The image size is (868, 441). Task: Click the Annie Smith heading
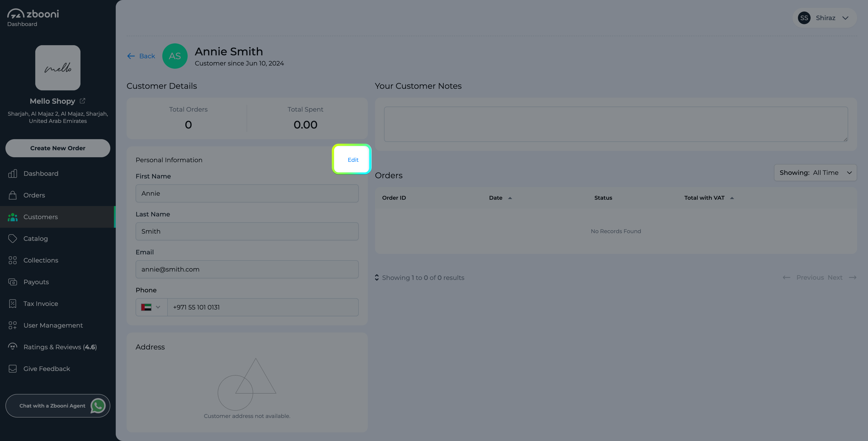(229, 52)
